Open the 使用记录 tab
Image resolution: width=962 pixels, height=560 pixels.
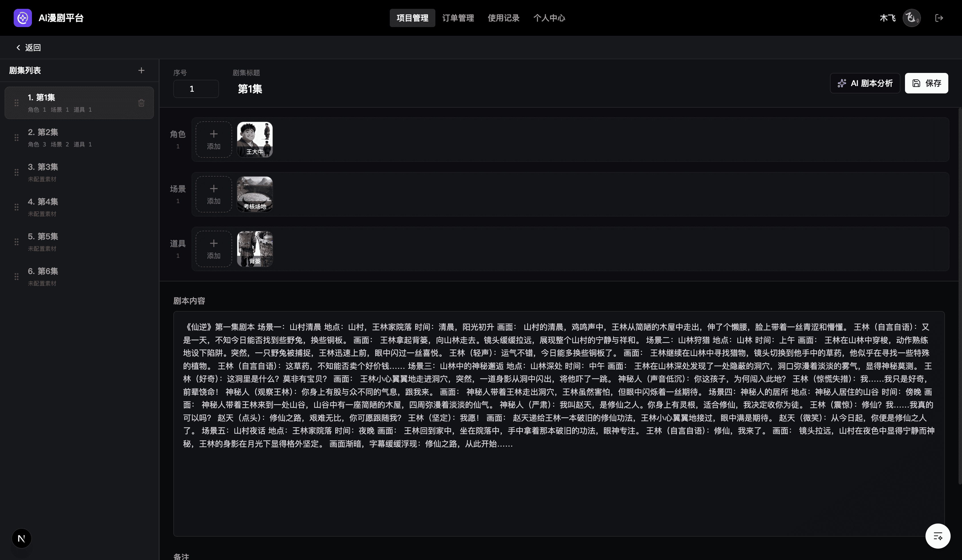(503, 18)
